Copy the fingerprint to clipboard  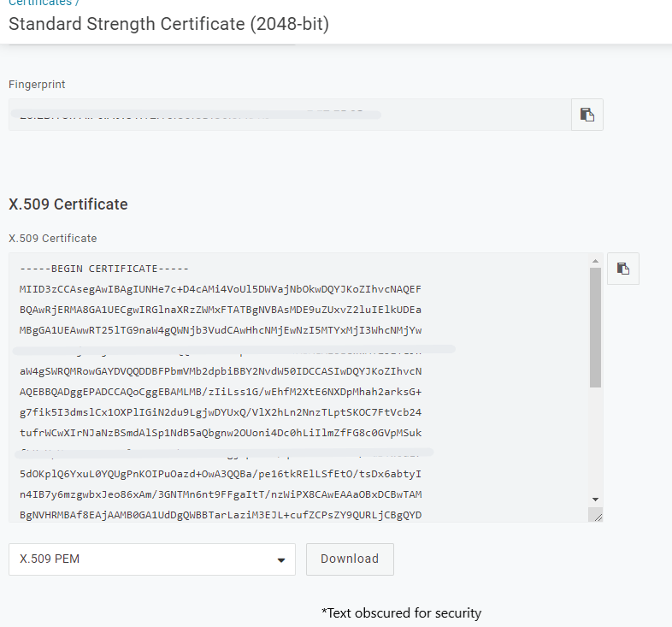tap(587, 115)
